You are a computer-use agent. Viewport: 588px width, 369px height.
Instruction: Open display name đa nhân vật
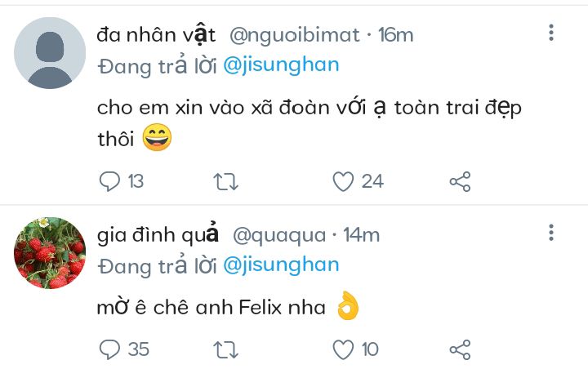tap(156, 35)
